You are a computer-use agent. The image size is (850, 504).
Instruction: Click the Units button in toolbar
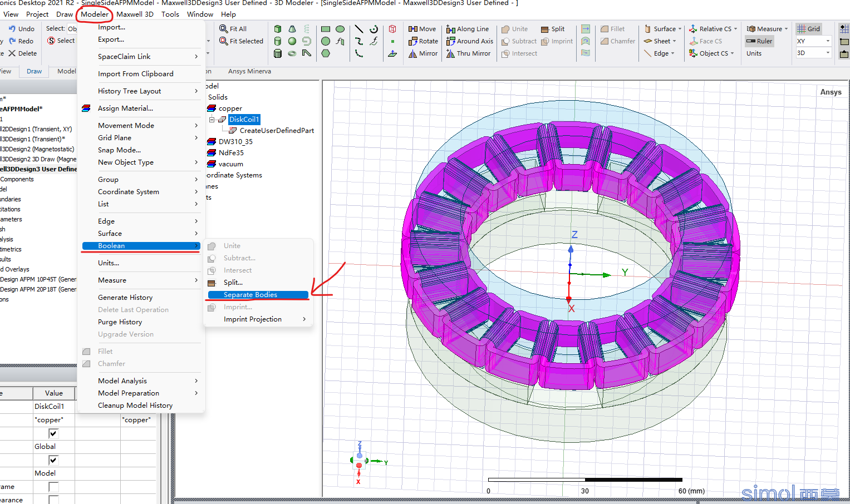(x=754, y=53)
